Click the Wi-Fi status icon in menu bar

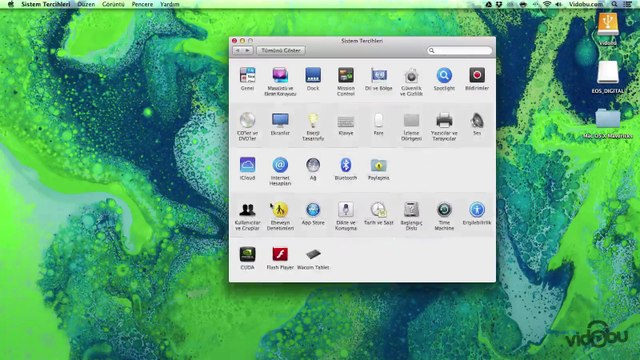coord(547,4)
